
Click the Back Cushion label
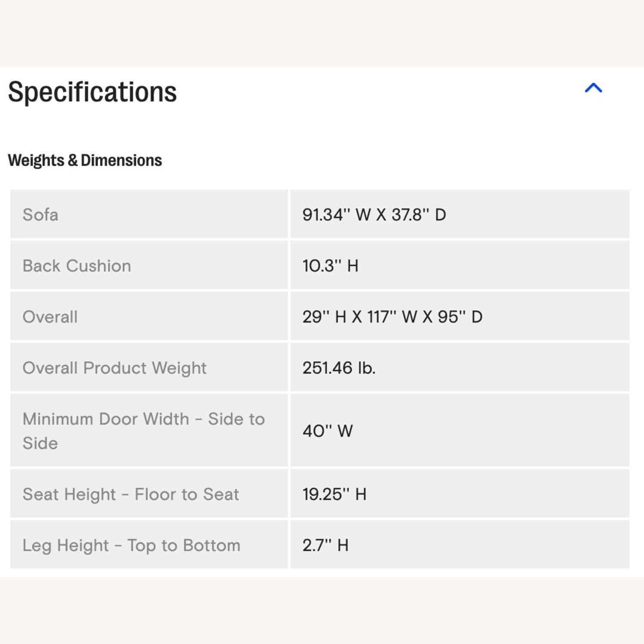77,266
